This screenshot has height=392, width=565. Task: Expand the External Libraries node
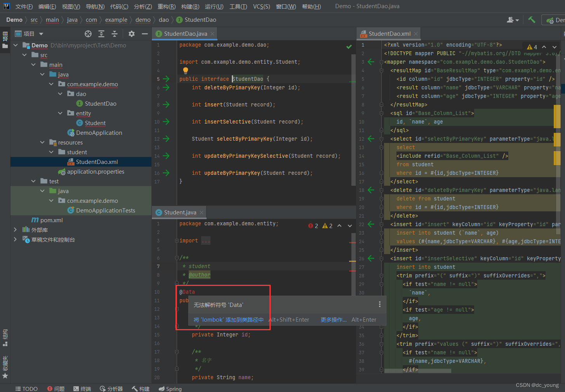16,230
